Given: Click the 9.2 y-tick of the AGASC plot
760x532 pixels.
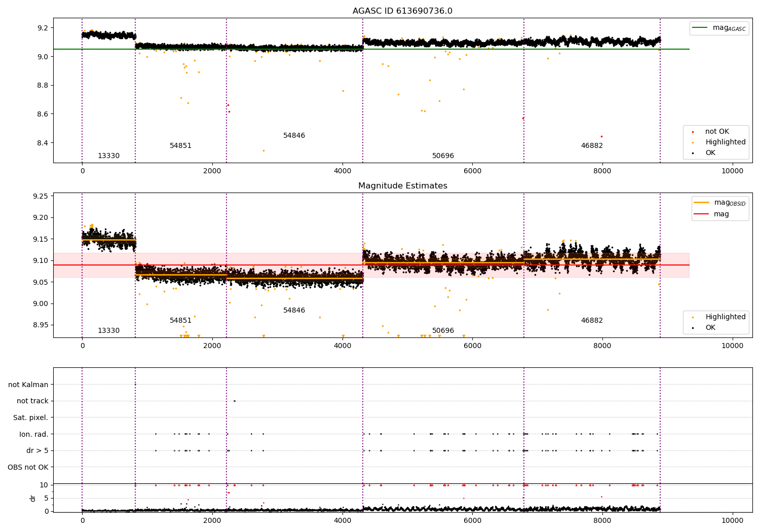Looking at the screenshot, I should click(44, 28).
